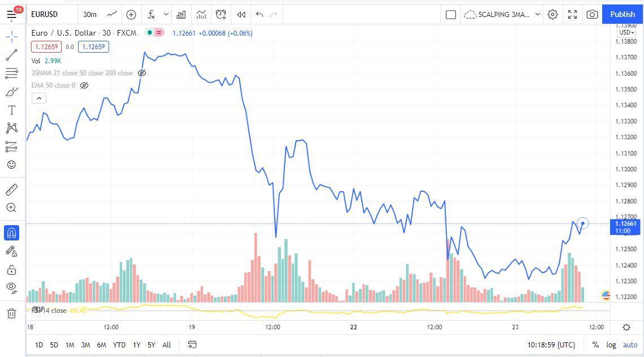Take a chart snapshot with camera icon
This screenshot has width=644, height=357.
pos(592,14)
